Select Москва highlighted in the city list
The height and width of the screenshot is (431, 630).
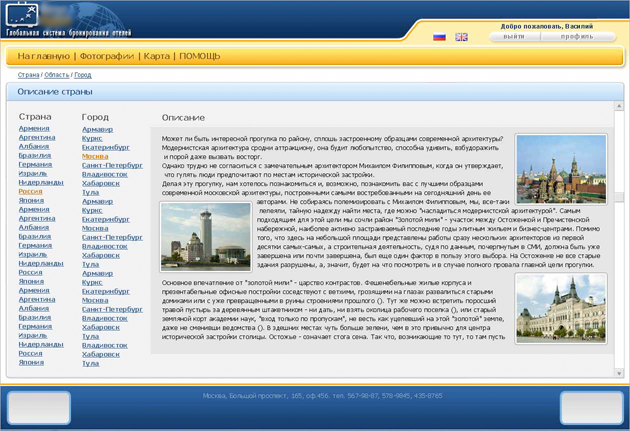tap(95, 156)
